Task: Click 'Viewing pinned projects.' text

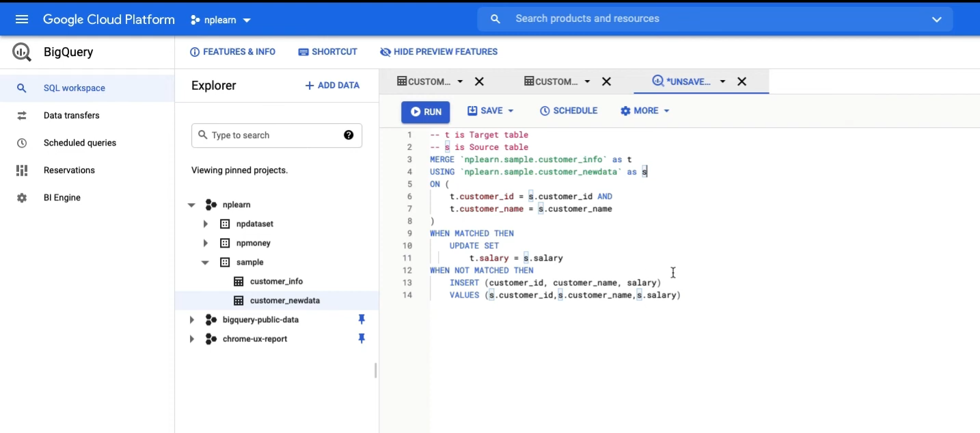Action: click(x=239, y=170)
